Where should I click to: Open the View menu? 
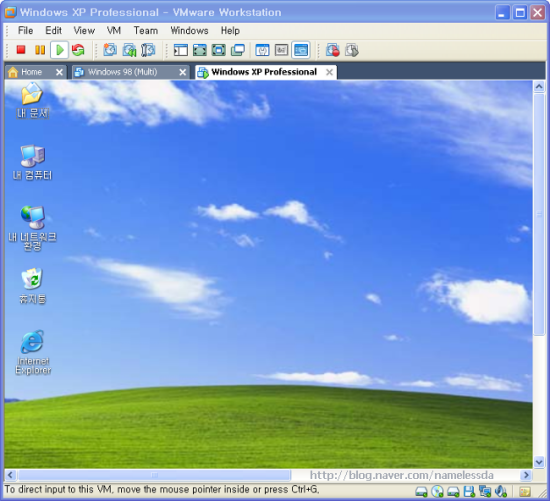pos(84,31)
